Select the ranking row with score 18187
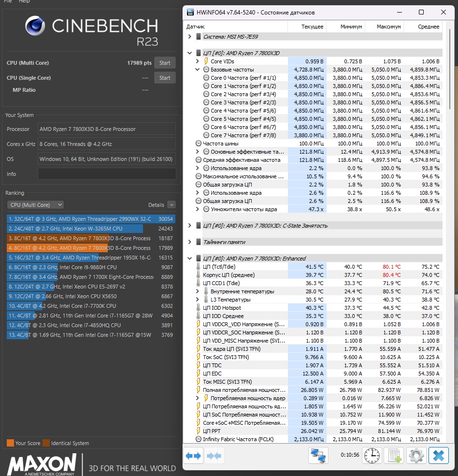This screenshot has width=458, height=476. 91,238
